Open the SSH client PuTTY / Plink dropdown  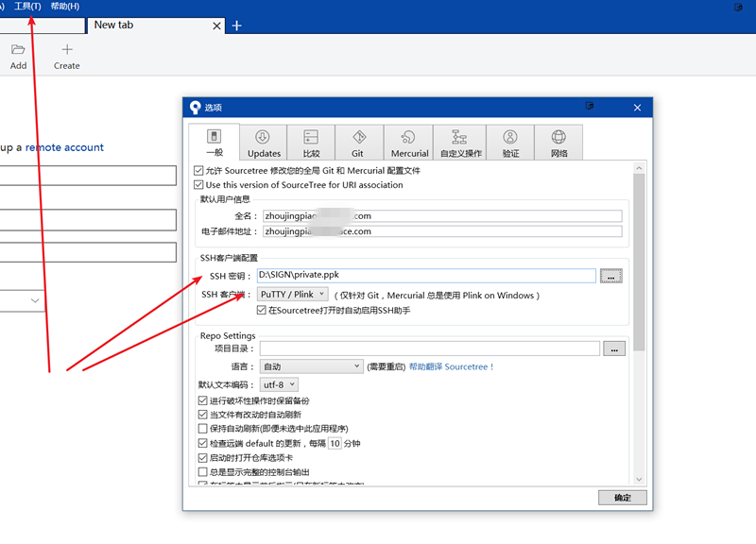pyautogui.click(x=293, y=294)
